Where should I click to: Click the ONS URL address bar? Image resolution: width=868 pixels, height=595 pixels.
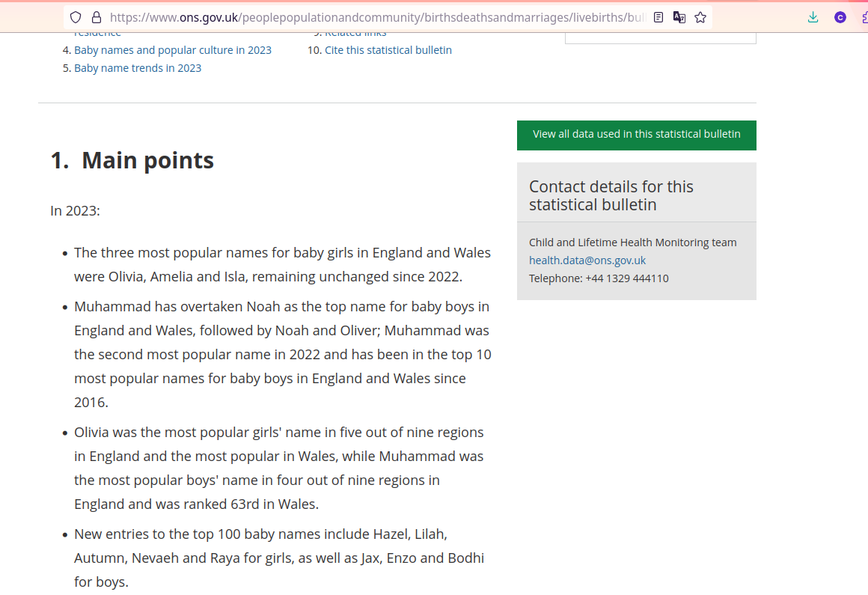tap(374, 17)
